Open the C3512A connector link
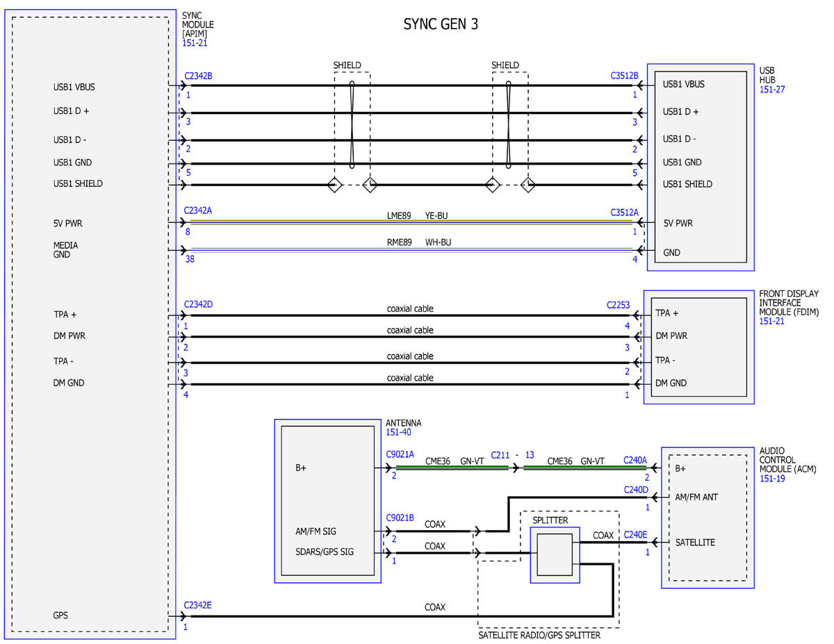Viewport: 834px width, 644px height. (624, 213)
